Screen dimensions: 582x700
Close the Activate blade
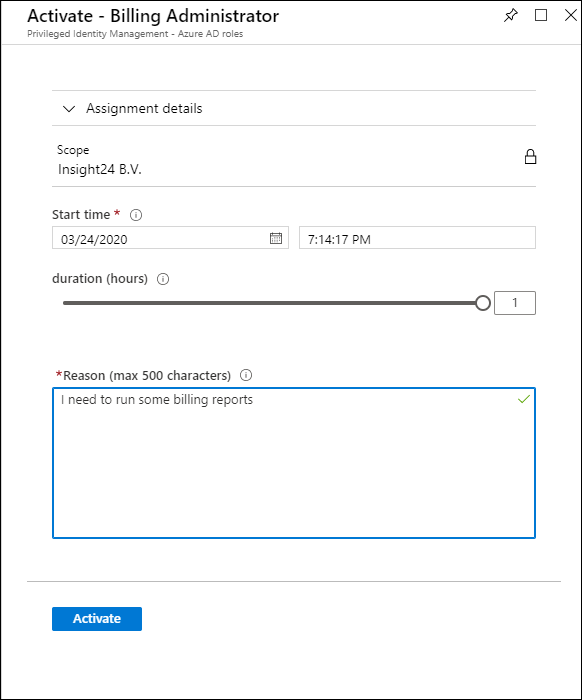coord(570,15)
